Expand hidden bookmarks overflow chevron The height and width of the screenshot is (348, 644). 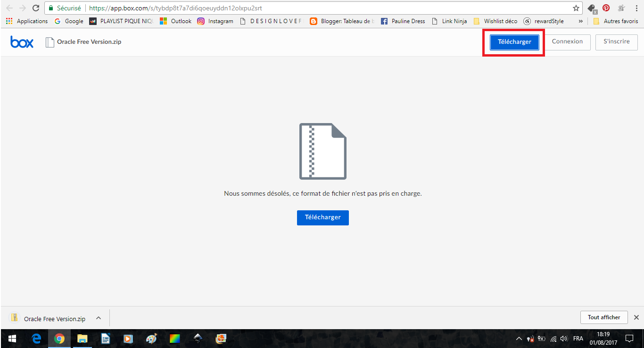[x=580, y=21]
